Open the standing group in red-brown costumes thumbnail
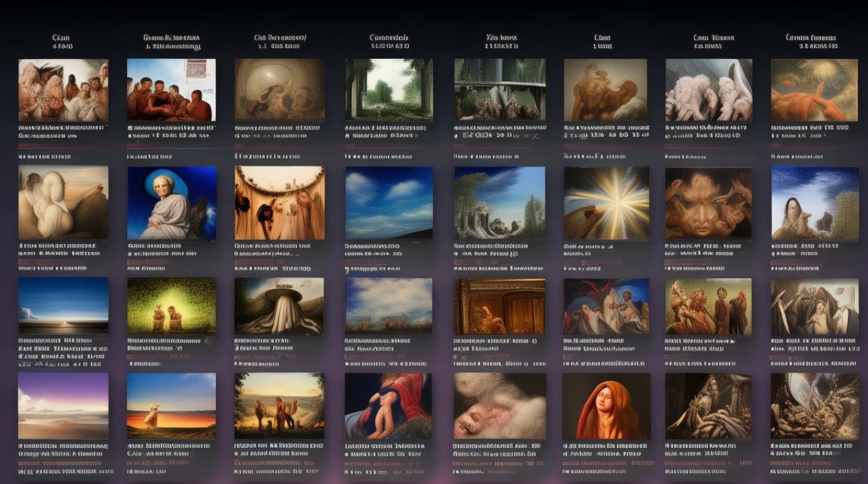The height and width of the screenshot is (484, 868). click(x=708, y=306)
